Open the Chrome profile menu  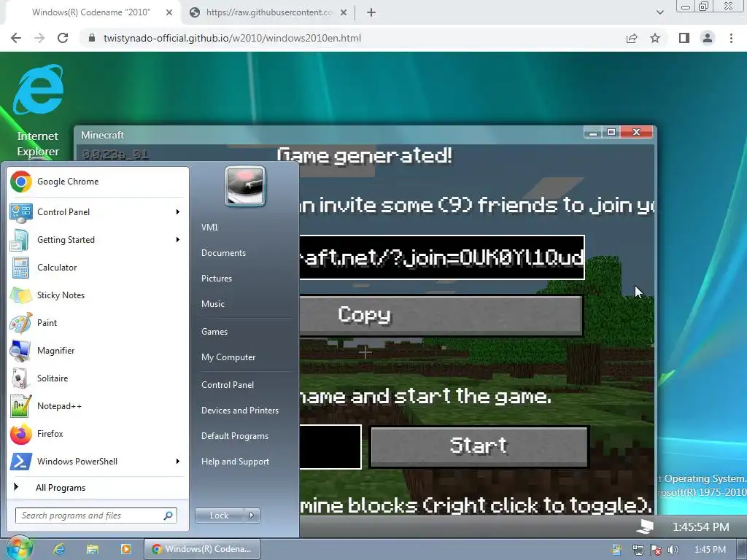click(708, 38)
